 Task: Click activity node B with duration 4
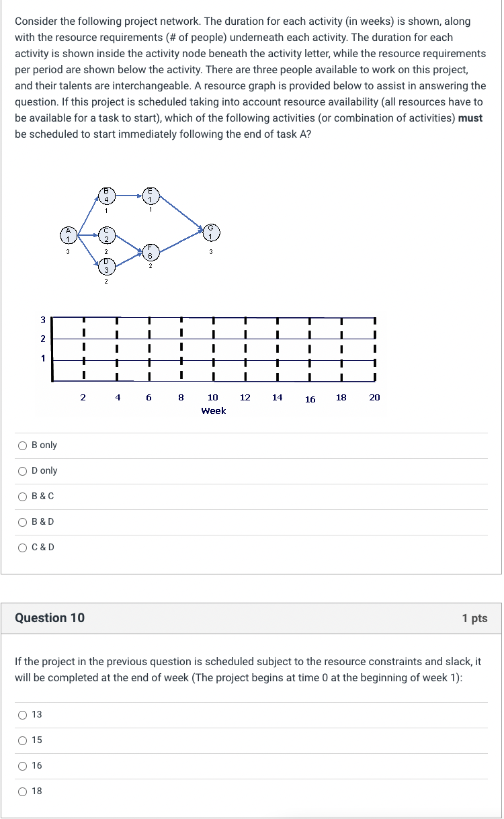pyautogui.click(x=107, y=195)
